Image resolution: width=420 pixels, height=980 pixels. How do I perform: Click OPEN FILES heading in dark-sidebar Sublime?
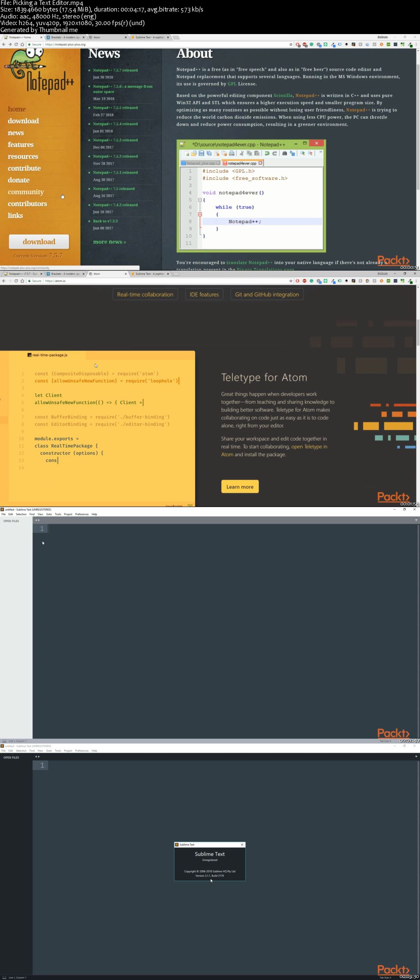coord(11,757)
